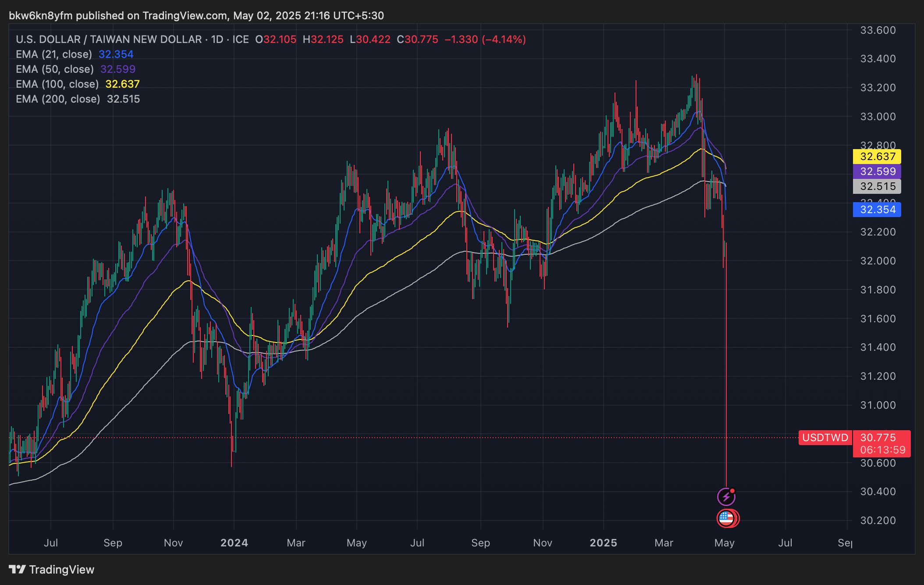Click the TradingView logo icon

tap(17, 569)
